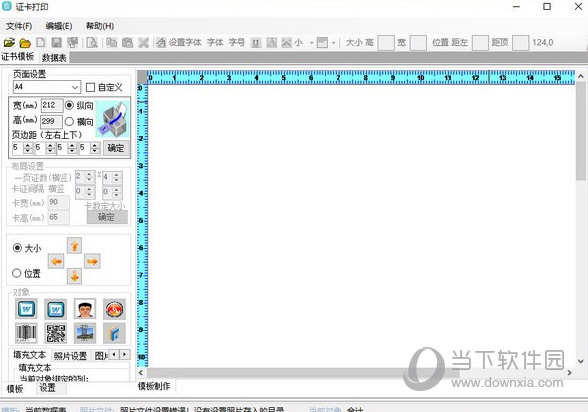The height and width of the screenshot is (412, 588).
Task: Click 确定 button under page margins
Action: 116,148
